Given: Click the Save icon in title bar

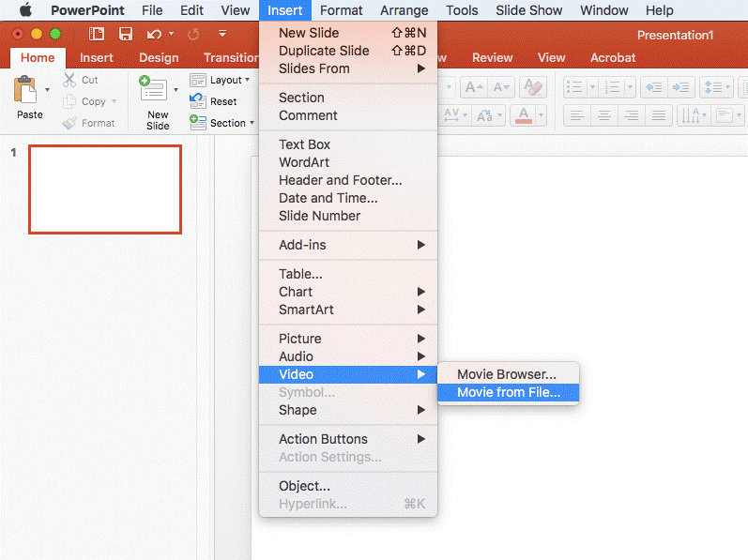Looking at the screenshot, I should pos(125,35).
